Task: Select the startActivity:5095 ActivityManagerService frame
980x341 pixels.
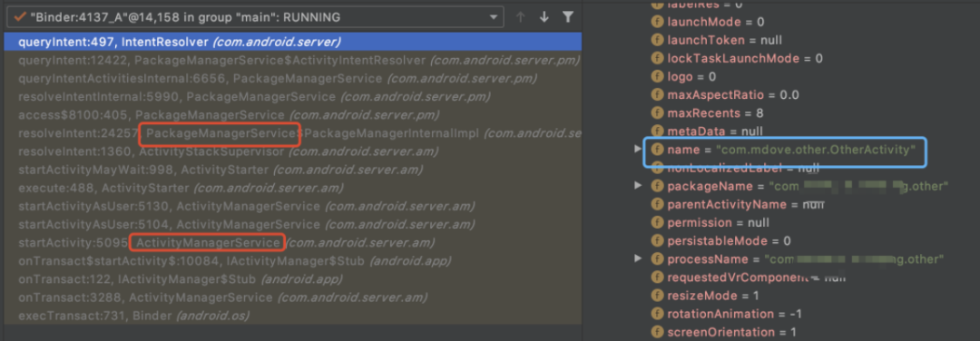Action: (291, 242)
